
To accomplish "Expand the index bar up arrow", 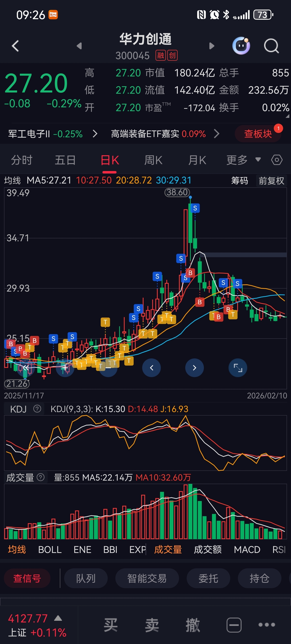I will coord(58,618).
